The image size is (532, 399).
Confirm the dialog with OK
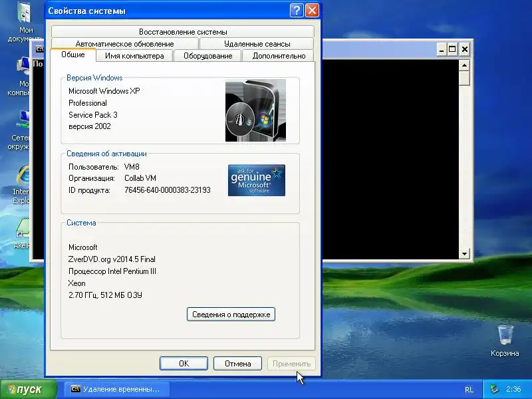click(x=184, y=363)
